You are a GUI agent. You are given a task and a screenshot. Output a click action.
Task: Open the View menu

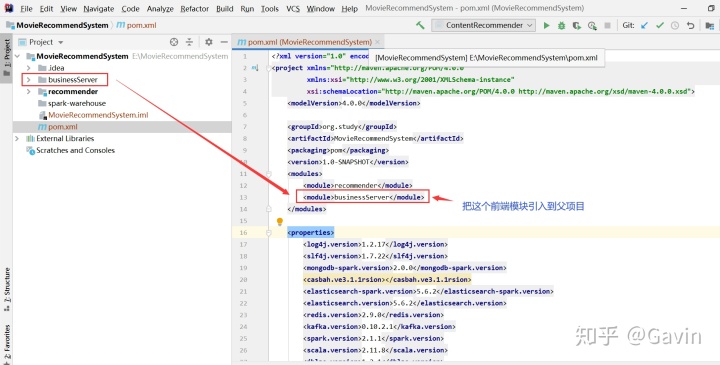point(68,9)
